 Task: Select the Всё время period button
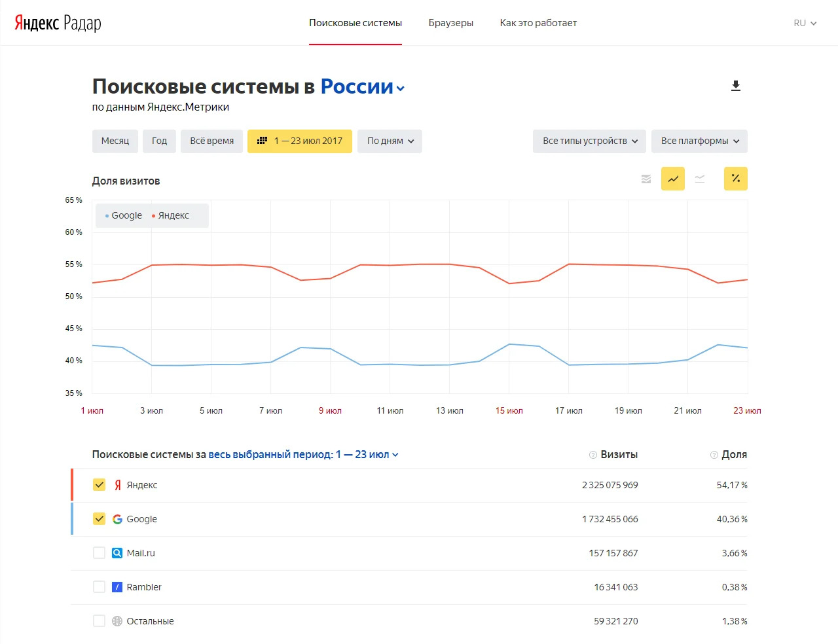(x=211, y=141)
